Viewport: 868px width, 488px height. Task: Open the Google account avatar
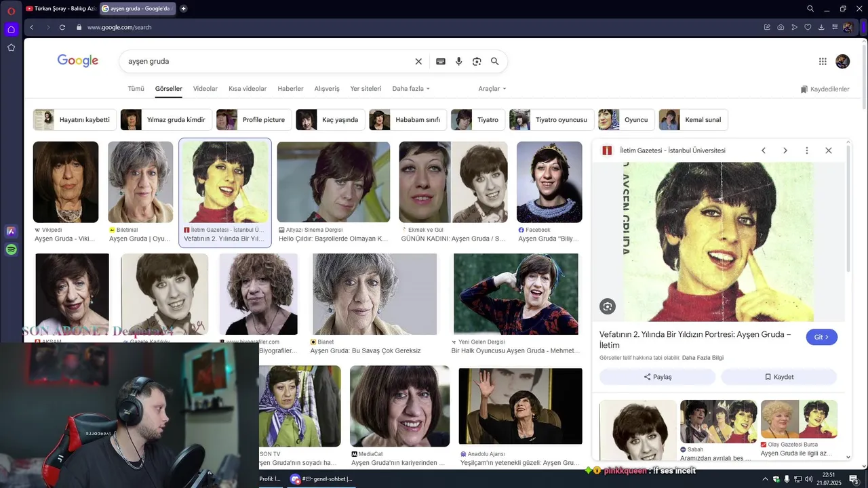[x=843, y=61]
